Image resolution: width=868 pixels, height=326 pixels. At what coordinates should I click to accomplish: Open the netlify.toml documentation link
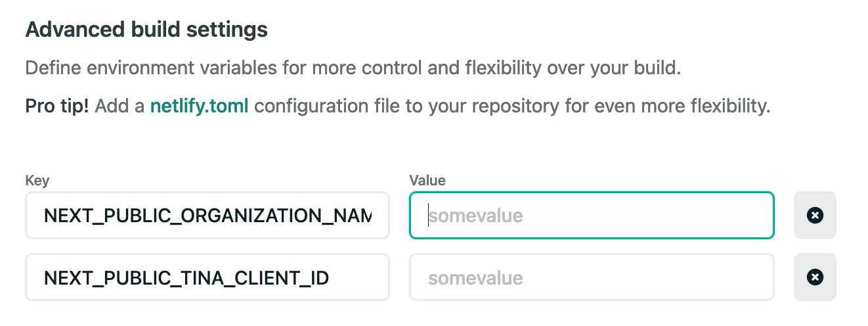199,106
